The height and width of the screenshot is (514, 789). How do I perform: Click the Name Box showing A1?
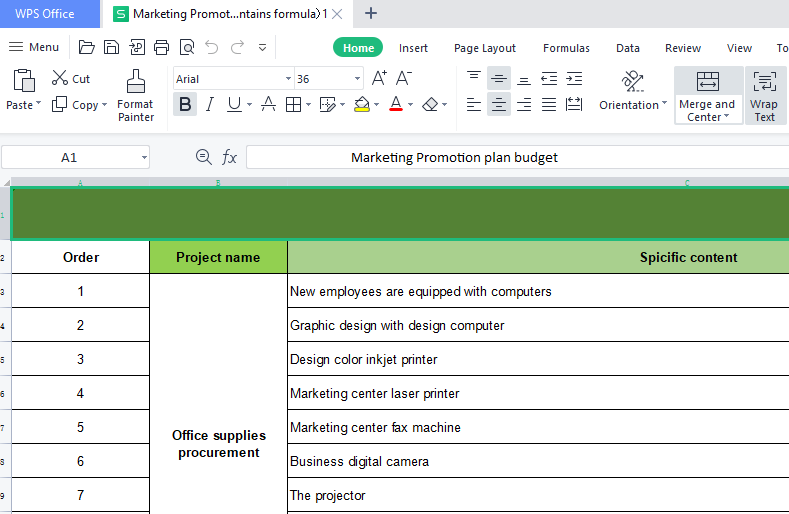[x=75, y=158]
